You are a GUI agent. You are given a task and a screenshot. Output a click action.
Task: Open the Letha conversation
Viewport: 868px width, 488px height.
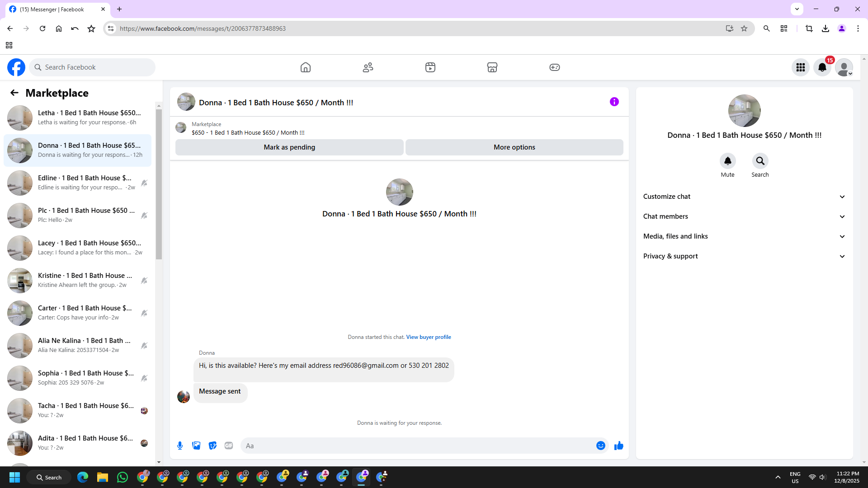click(x=78, y=117)
